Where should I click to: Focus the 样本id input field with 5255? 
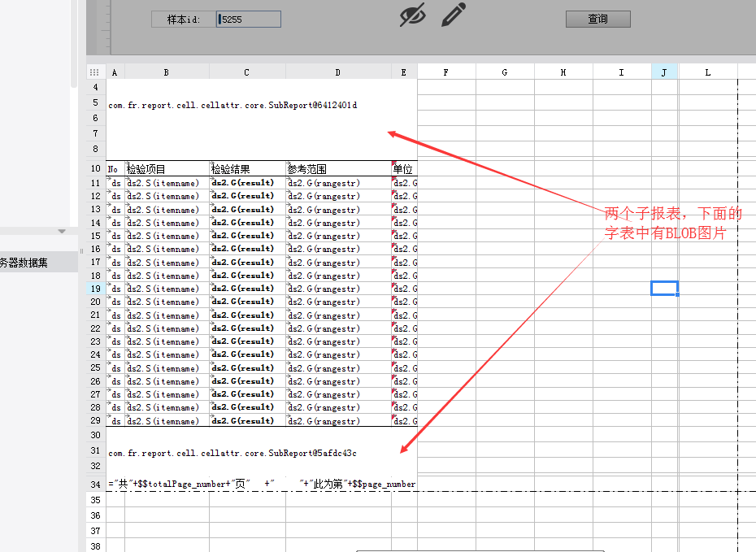248,20
